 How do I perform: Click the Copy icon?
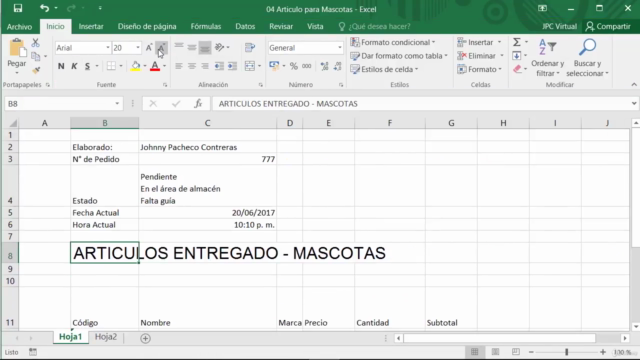coord(36,56)
